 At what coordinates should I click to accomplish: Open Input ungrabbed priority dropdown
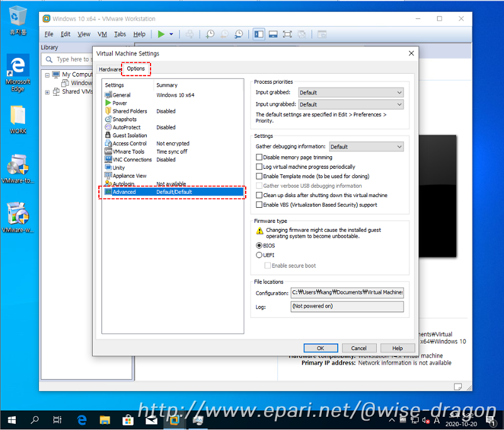click(351, 105)
